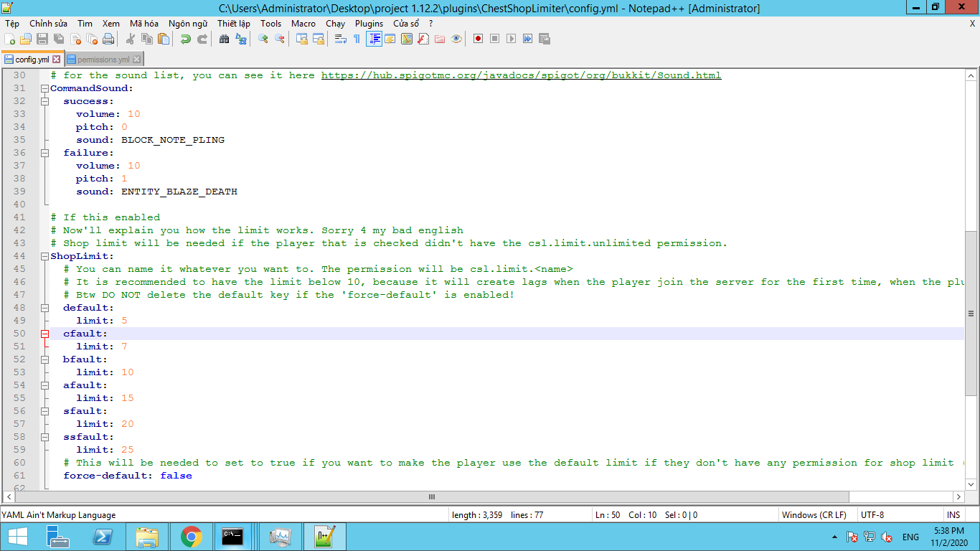
Task: Click the horizontal scrollbar thumb
Action: [432, 496]
